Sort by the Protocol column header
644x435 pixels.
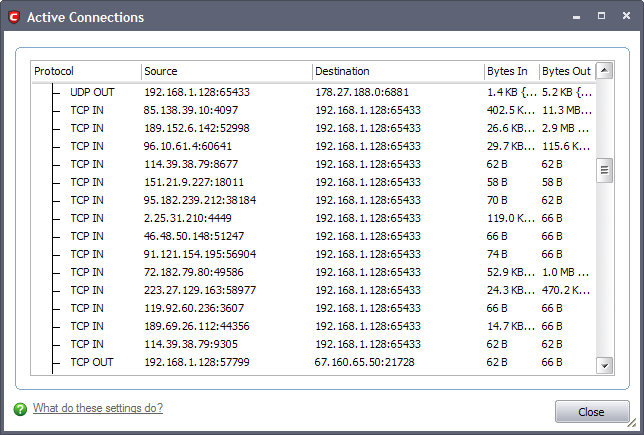coord(85,71)
